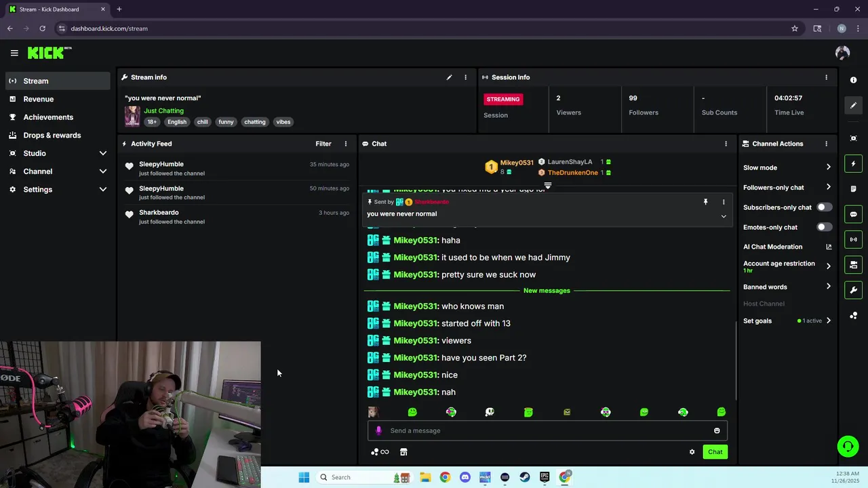The height and width of the screenshot is (488, 868).
Task: Open pinned message three-dot options
Action: click(724, 202)
